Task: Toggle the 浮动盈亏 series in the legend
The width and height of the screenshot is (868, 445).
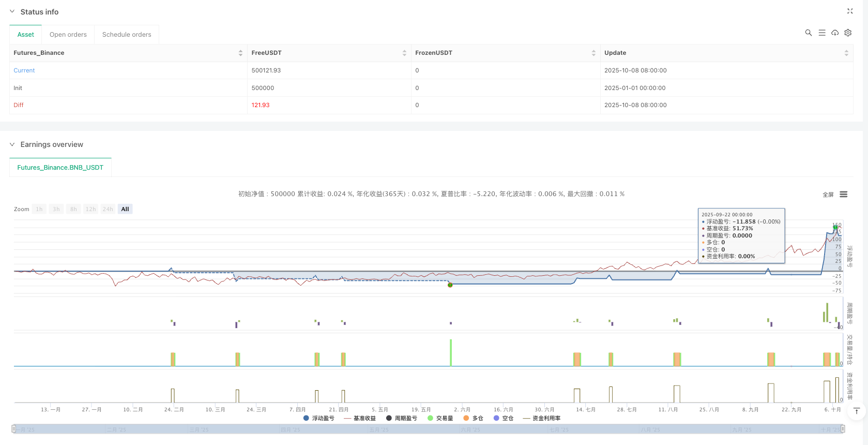Action: click(319, 418)
